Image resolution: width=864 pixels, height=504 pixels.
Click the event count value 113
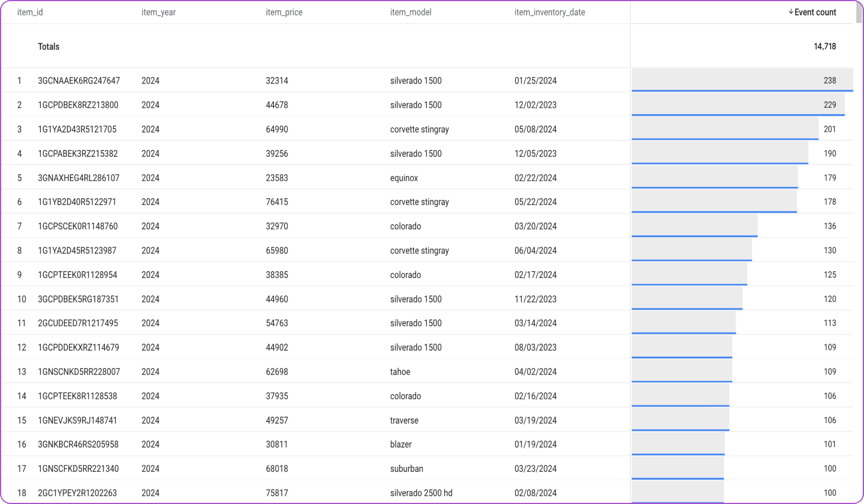(x=830, y=323)
